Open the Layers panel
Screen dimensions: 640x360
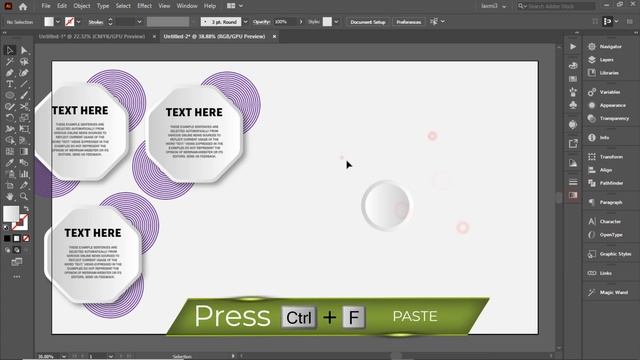(607, 60)
